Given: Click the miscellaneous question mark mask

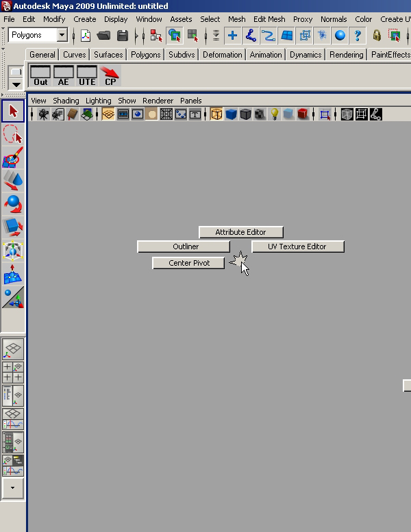Looking at the screenshot, I should point(358,36).
